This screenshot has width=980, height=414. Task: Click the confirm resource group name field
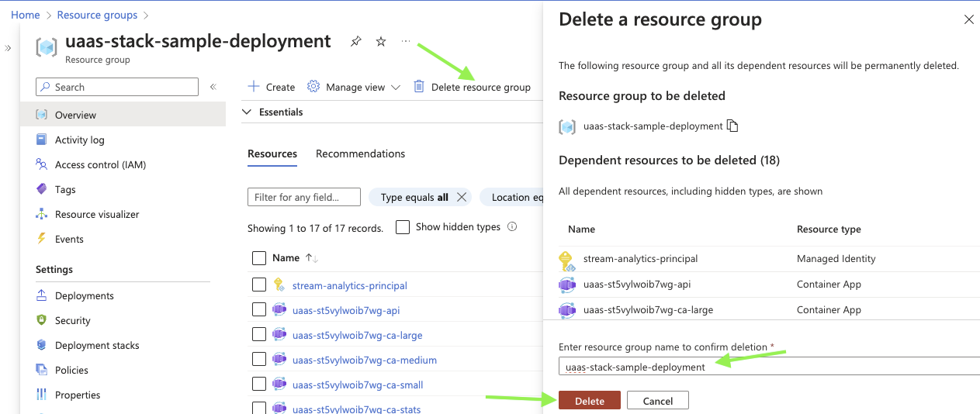click(x=769, y=367)
